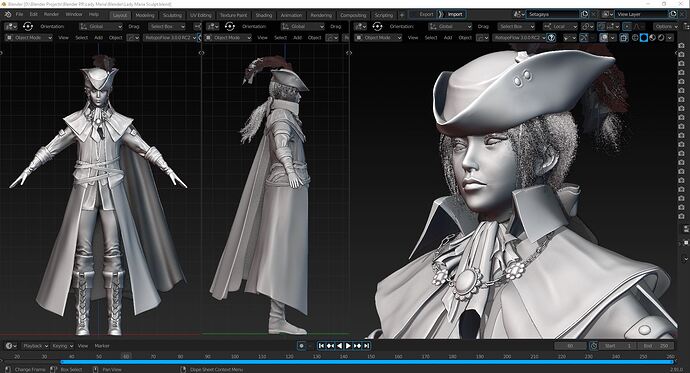Viewport: 690px width, 373px height.
Task: Open the Help menu
Action: click(94, 15)
